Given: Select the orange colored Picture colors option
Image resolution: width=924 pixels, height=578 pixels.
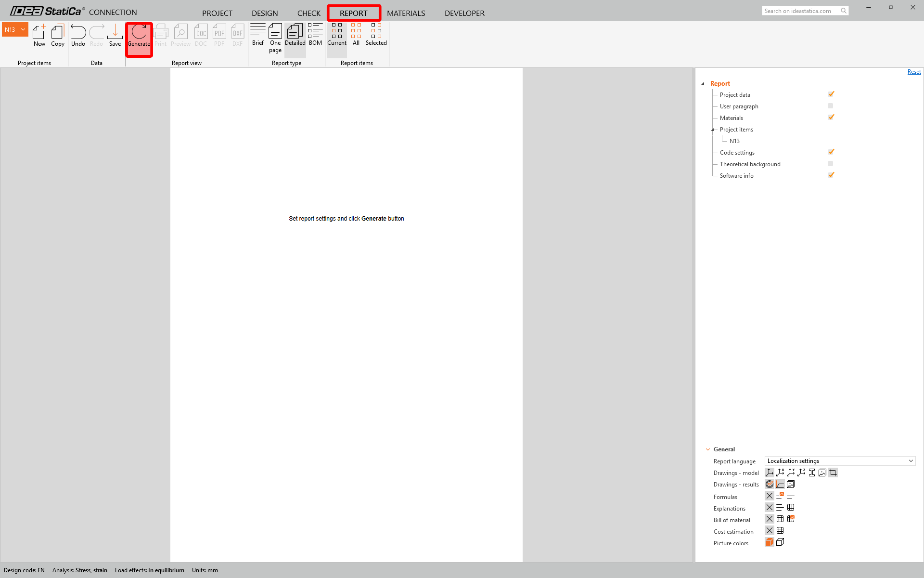Looking at the screenshot, I should (x=770, y=542).
